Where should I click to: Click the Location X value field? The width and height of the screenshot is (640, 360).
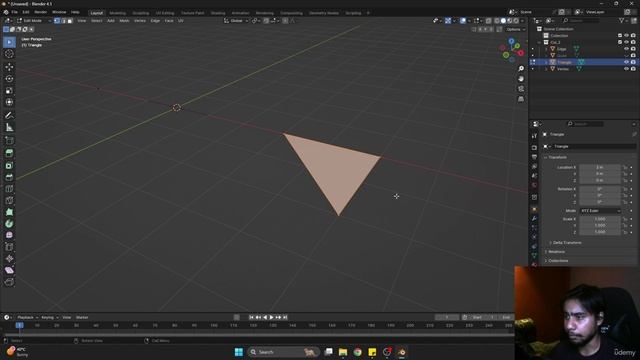(600, 167)
